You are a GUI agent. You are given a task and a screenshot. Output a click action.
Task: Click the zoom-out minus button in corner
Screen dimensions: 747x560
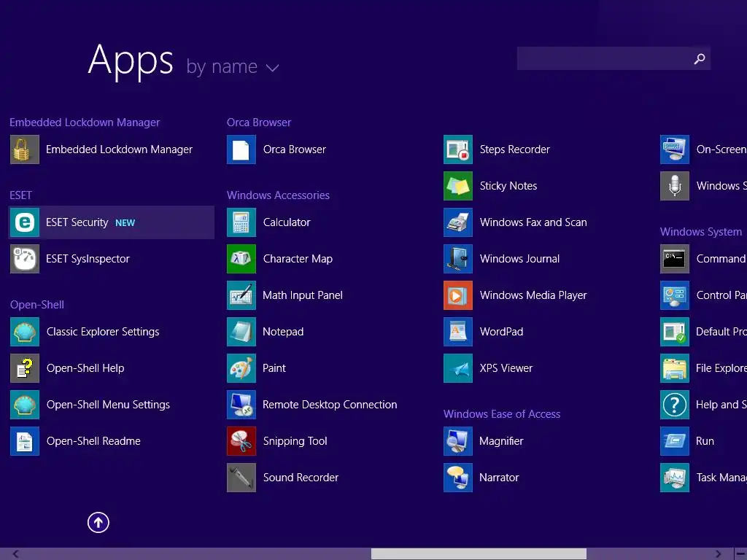[x=741, y=554]
